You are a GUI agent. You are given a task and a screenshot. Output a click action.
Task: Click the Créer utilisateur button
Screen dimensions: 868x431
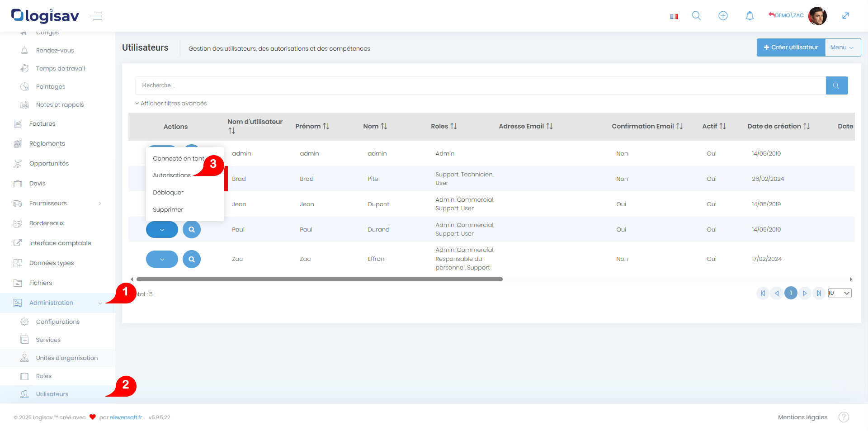(x=791, y=47)
